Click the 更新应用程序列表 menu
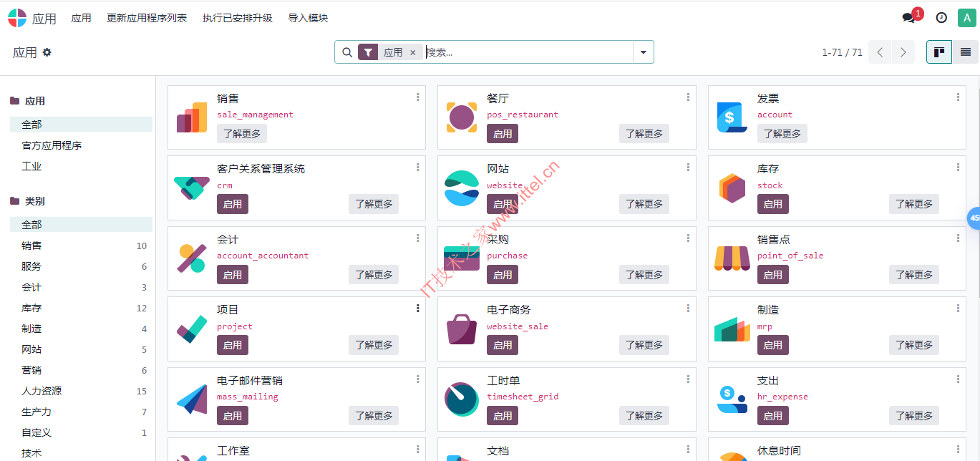 point(147,18)
